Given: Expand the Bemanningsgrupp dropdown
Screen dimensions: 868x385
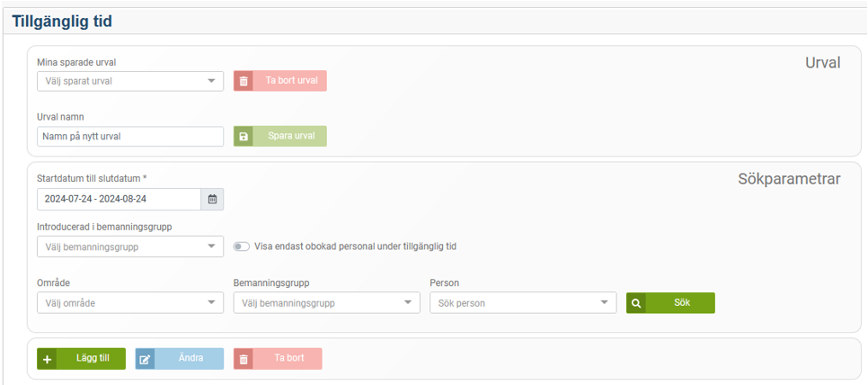Looking at the screenshot, I should click(x=326, y=303).
